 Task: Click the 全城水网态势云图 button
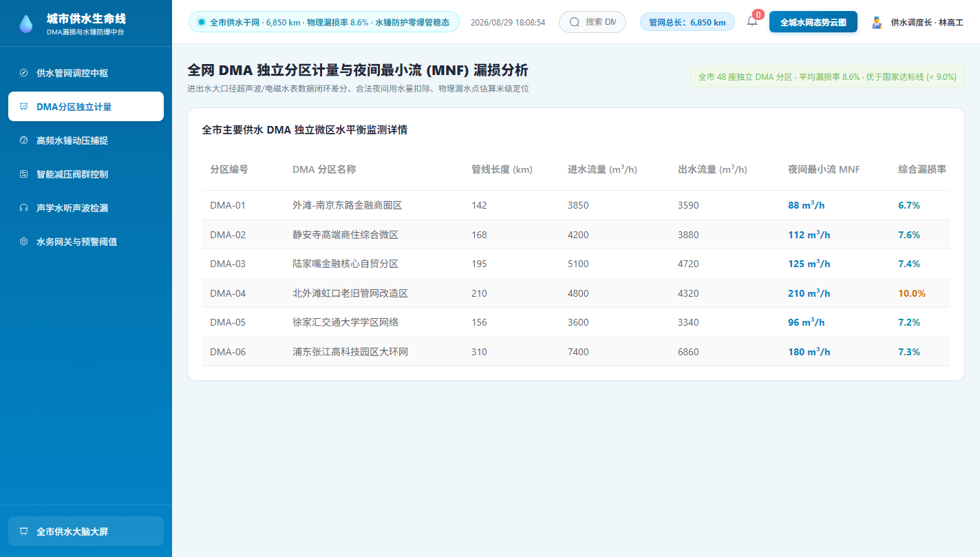[x=813, y=22]
